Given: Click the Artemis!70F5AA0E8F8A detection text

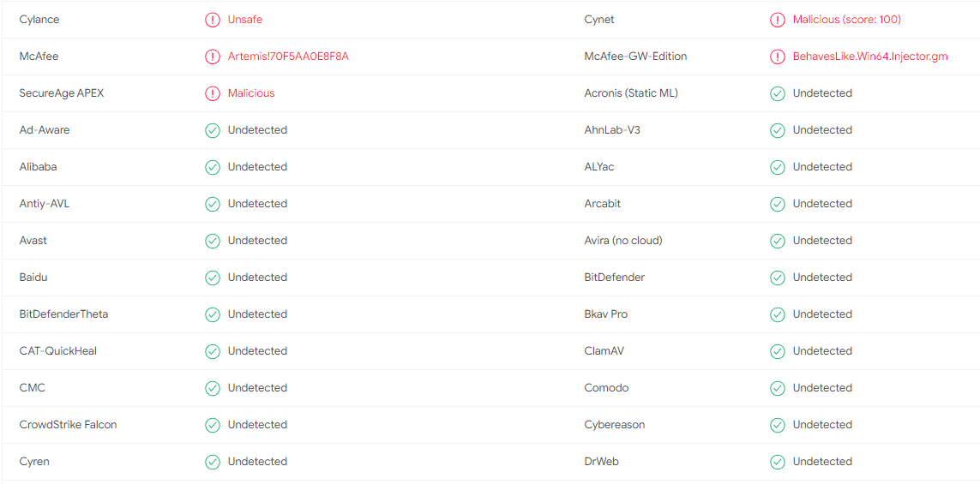Looking at the screenshot, I should tap(288, 57).
